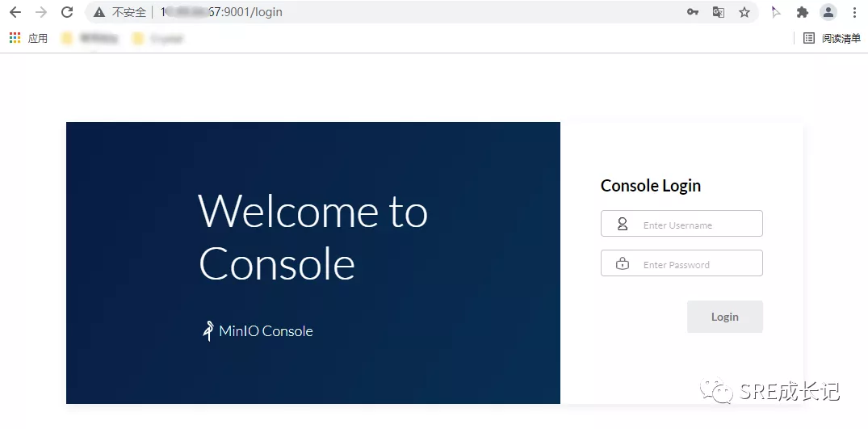Click the cursor-shaped extension icon

(776, 12)
